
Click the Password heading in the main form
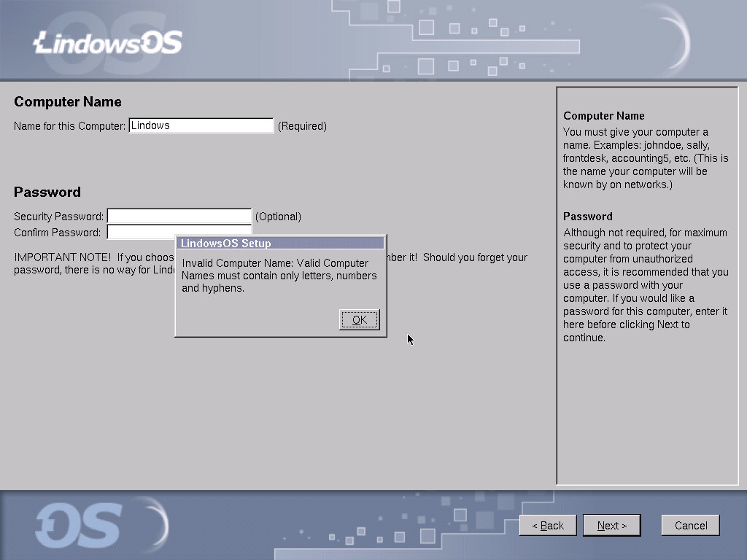tap(47, 192)
